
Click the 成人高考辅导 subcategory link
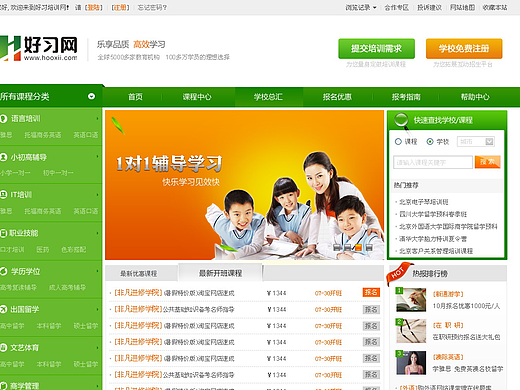tap(67, 287)
